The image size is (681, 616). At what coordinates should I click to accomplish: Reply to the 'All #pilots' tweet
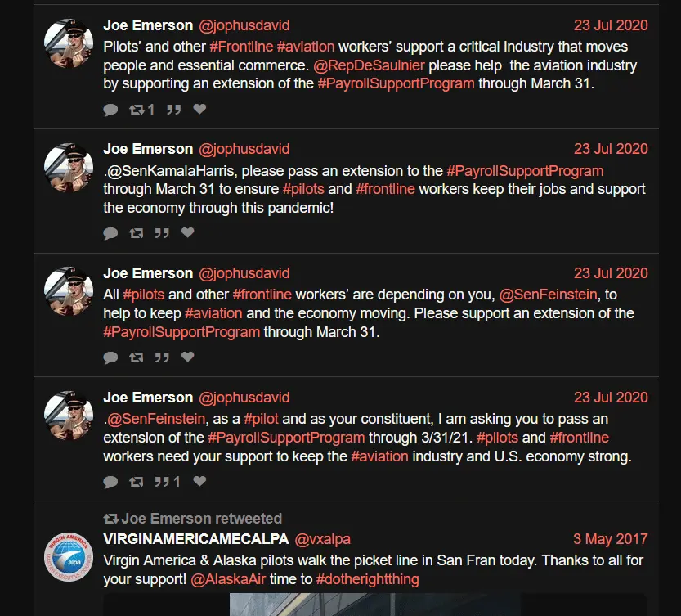point(111,357)
